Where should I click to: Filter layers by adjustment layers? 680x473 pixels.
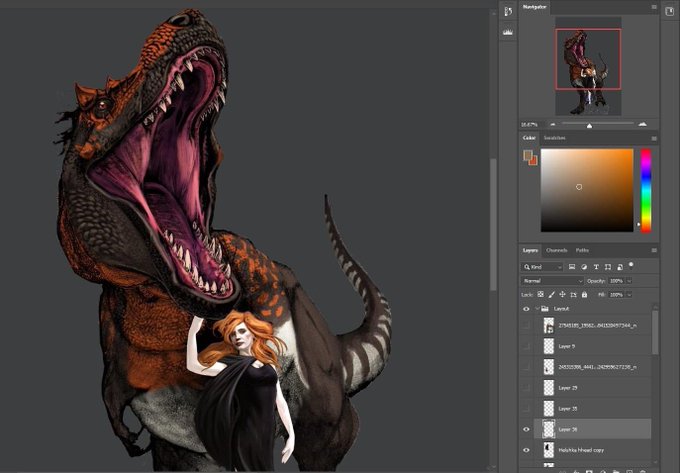tap(584, 267)
